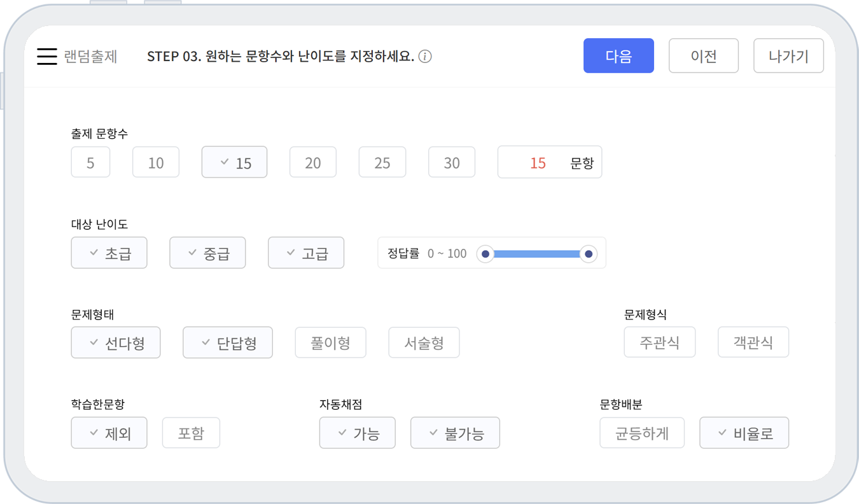859x504 pixels.
Task: Click the info icon beside STEP 03 title
Action: pyautogui.click(x=425, y=57)
